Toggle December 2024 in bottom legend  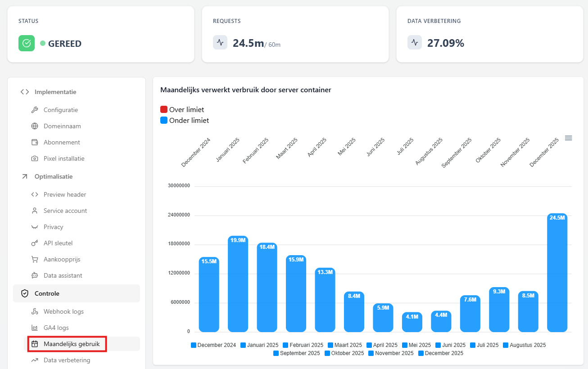tap(213, 345)
